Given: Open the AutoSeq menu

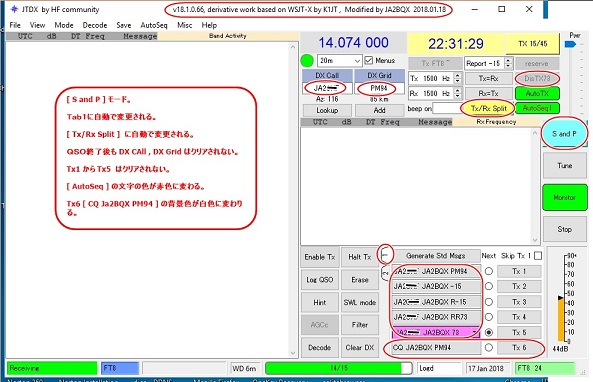Looking at the screenshot, I should tap(154, 25).
